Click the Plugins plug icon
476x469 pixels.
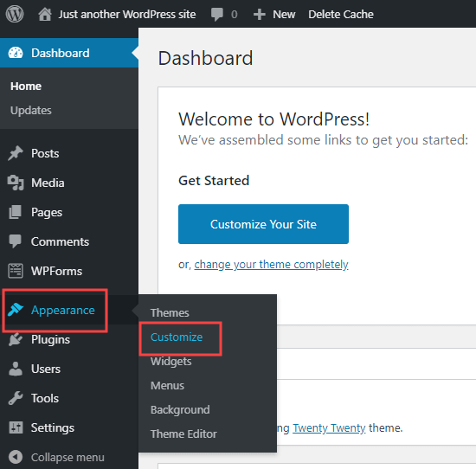point(16,339)
